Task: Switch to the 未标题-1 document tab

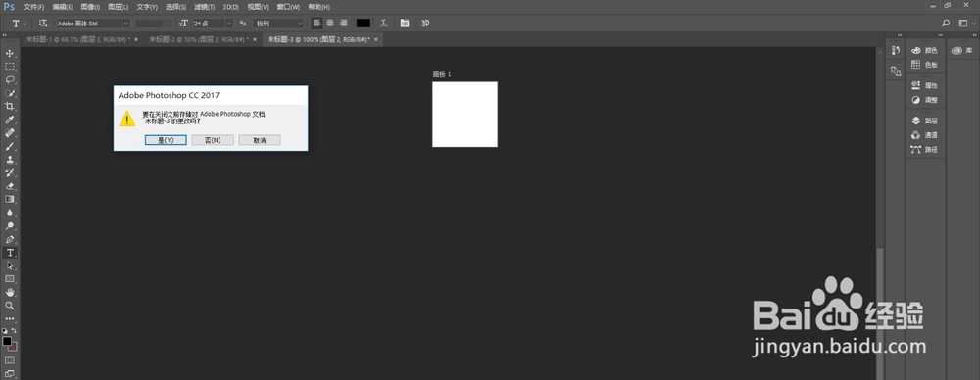Action: click(78, 39)
